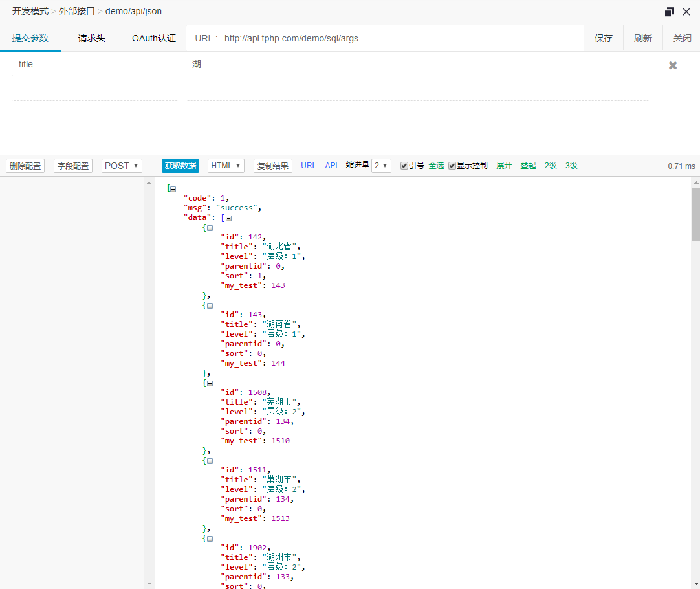700x589 pixels.
Task: Click the demo/api/json breadcrumb
Action: point(133,11)
